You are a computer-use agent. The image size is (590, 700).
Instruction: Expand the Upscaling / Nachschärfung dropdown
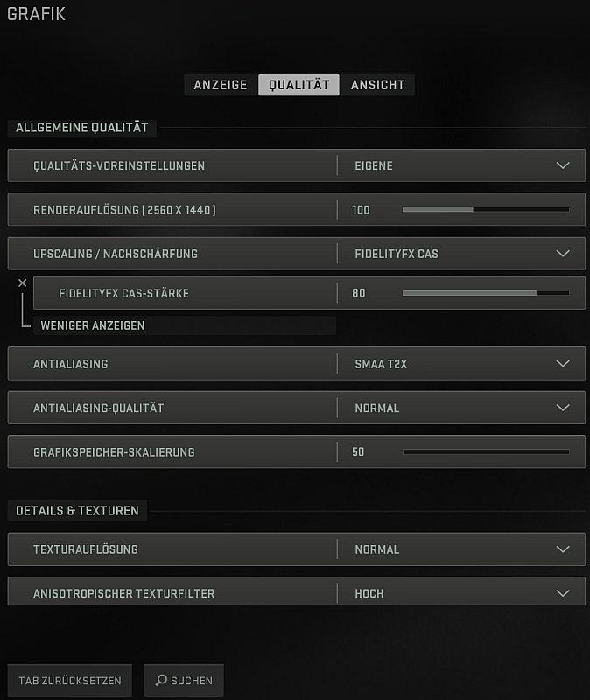tap(563, 254)
